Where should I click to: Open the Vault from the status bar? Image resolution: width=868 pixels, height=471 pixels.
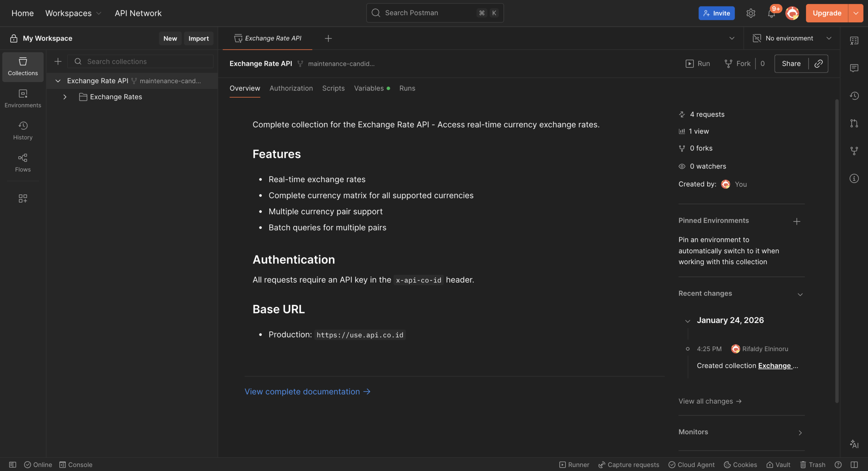tap(778, 465)
